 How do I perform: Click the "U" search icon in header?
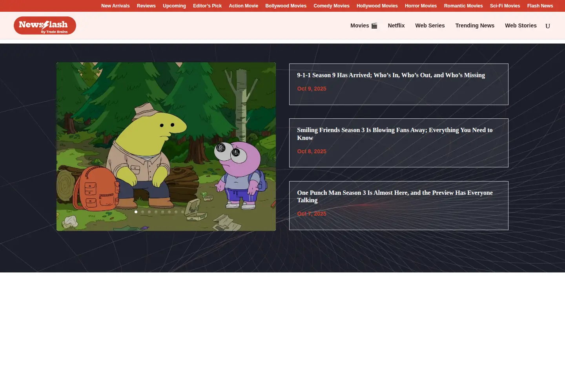point(548,26)
